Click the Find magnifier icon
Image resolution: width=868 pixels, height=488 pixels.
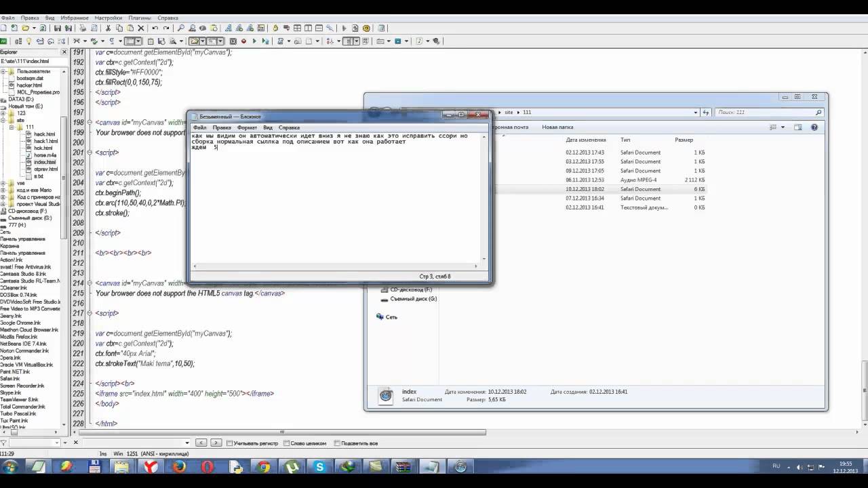click(181, 28)
